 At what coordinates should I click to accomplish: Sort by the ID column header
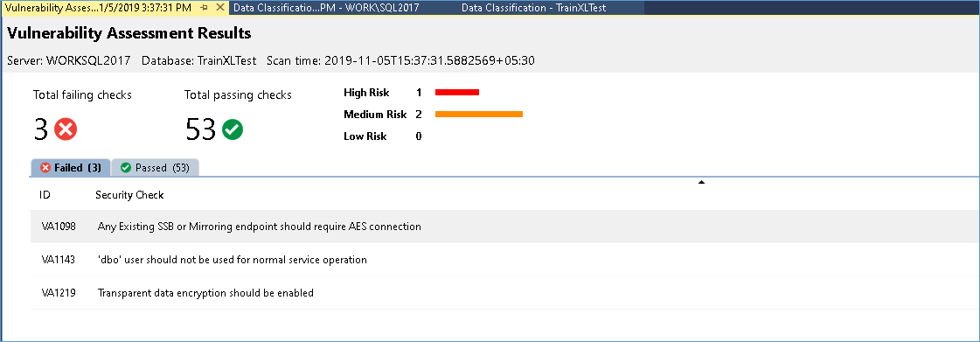tap(45, 195)
